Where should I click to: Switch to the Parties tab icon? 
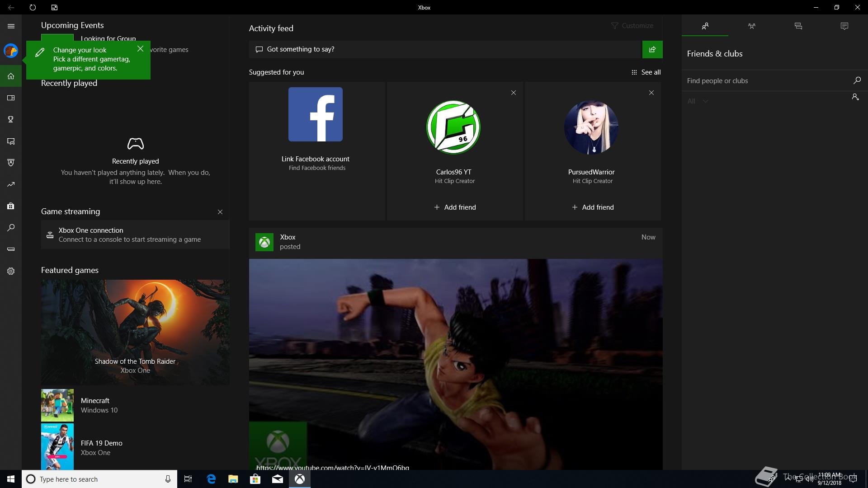(x=751, y=26)
